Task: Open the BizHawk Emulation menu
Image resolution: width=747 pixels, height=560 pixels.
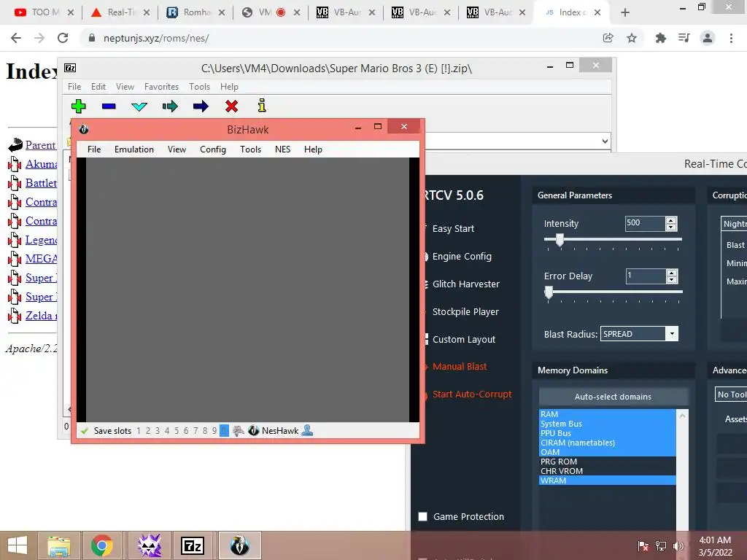Action: tap(134, 149)
